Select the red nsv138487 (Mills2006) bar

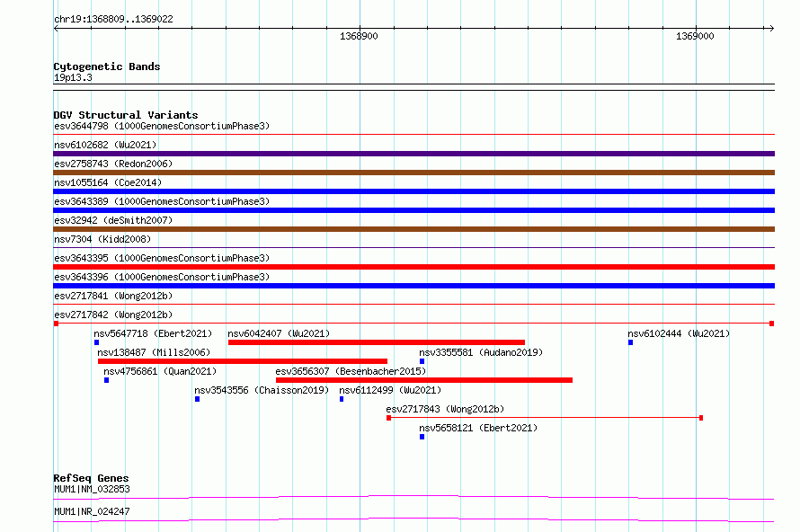click(x=243, y=361)
